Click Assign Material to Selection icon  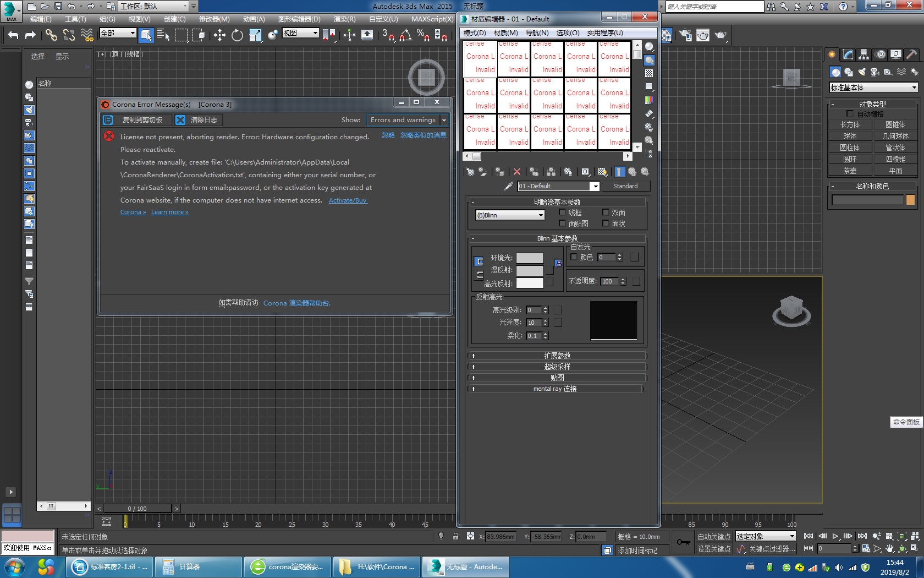tap(499, 172)
